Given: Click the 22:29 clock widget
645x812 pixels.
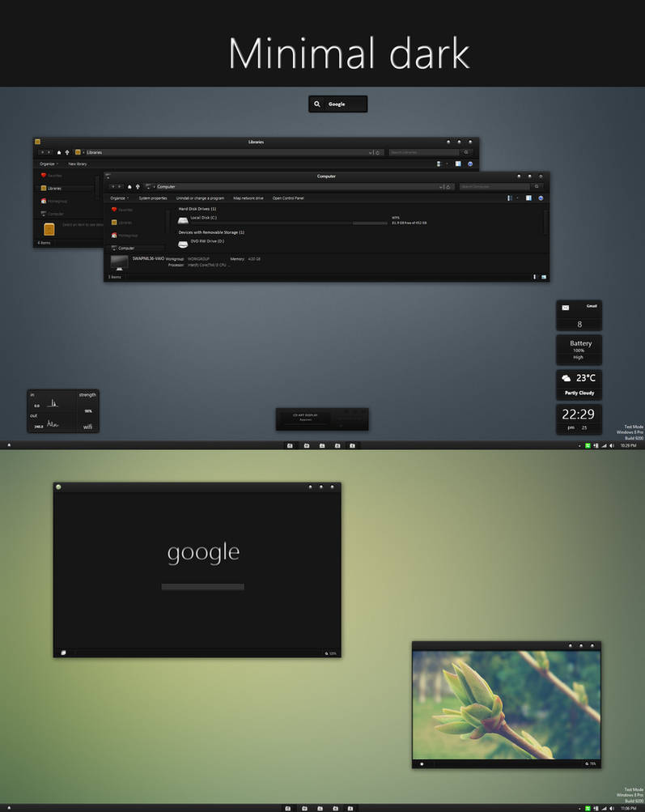Looking at the screenshot, I should pos(579,419).
